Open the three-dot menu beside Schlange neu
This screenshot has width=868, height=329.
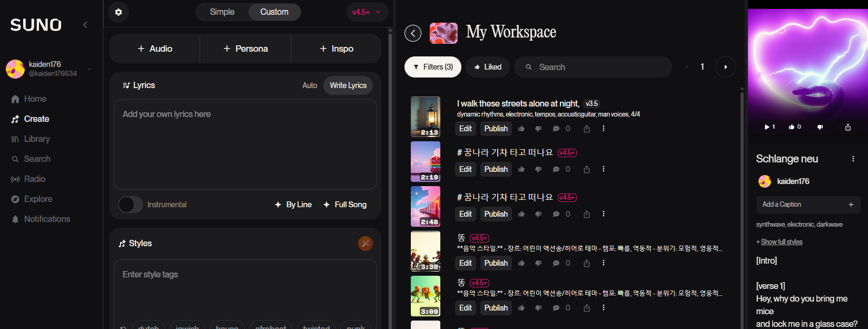(x=853, y=159)
